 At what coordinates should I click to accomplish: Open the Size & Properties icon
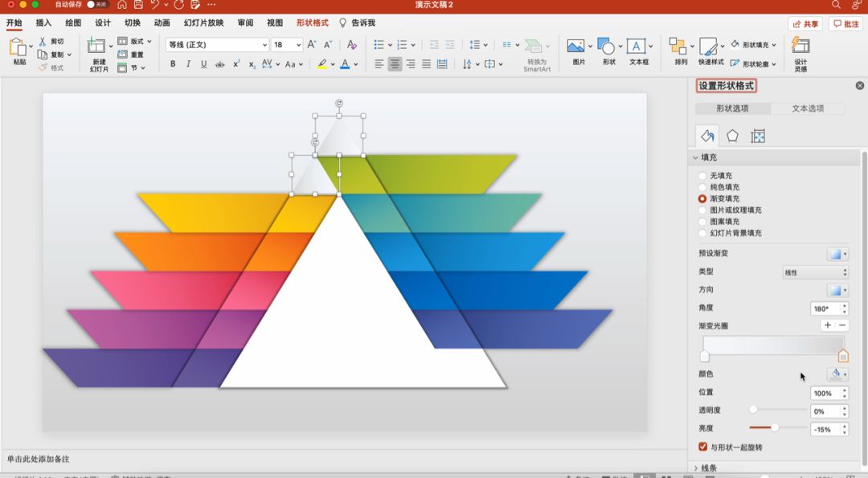click(x=757, y=136)
